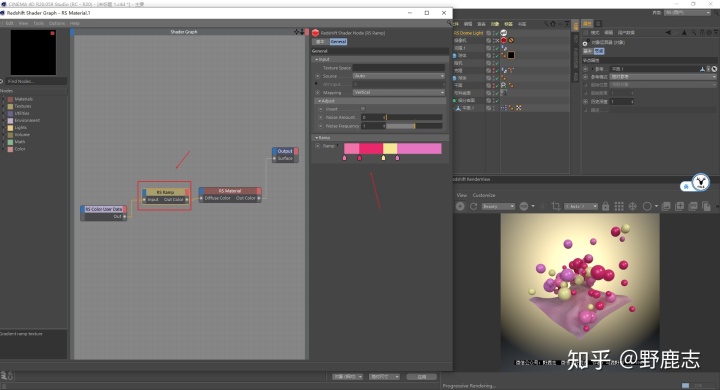720x390 pixels.
Task: Toggle layer box of RS Dome Light row
Action: (x=489, y=33)
